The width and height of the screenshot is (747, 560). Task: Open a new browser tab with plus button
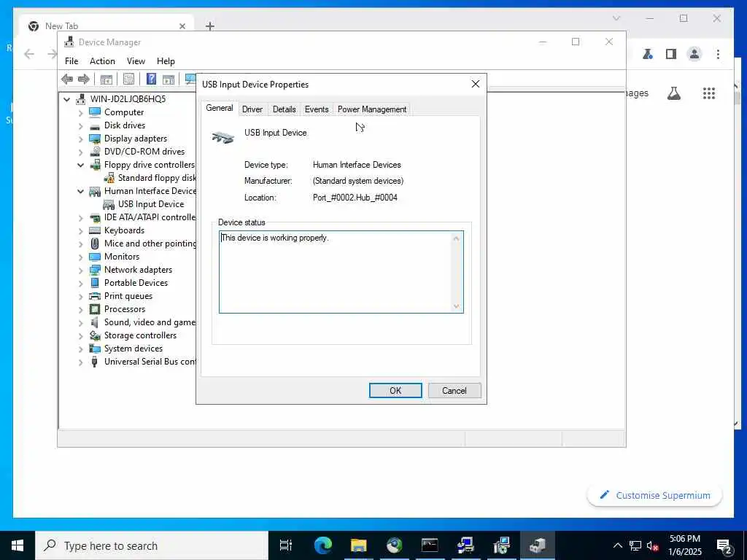pyautogui.click(x=210, y=26)
